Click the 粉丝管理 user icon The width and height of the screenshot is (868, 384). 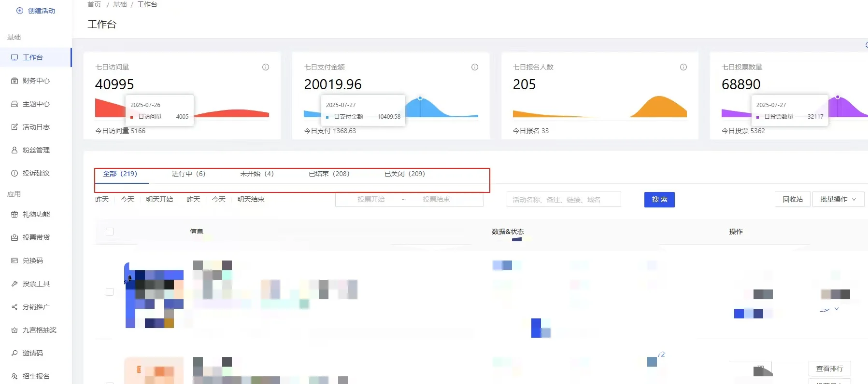click(14, 150)
